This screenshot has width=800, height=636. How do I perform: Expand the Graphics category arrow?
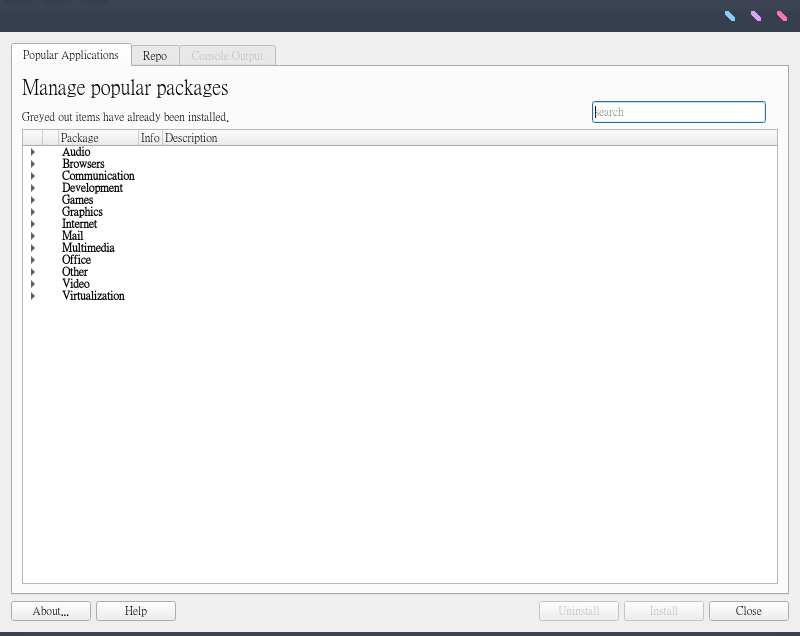pos(33,212)
